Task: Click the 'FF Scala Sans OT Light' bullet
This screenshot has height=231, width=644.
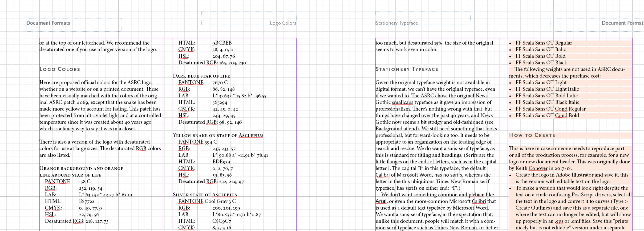Action: [x=541, y=82]
